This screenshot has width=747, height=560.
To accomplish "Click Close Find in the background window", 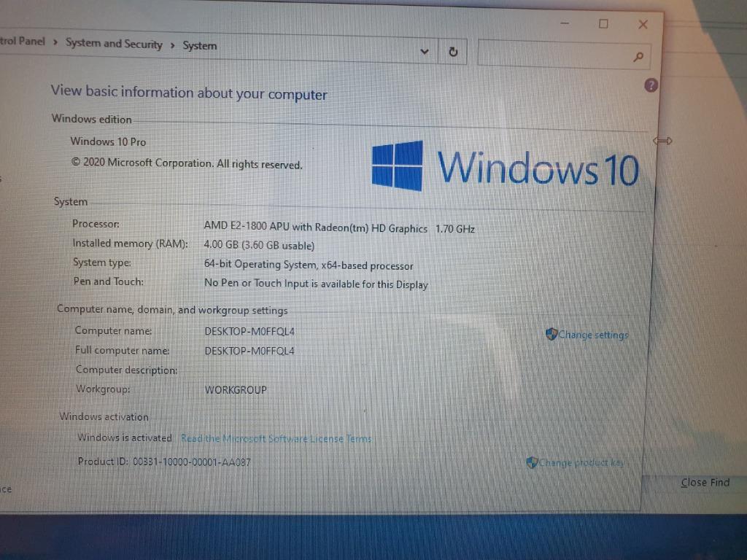I will (x=705, y=483).
